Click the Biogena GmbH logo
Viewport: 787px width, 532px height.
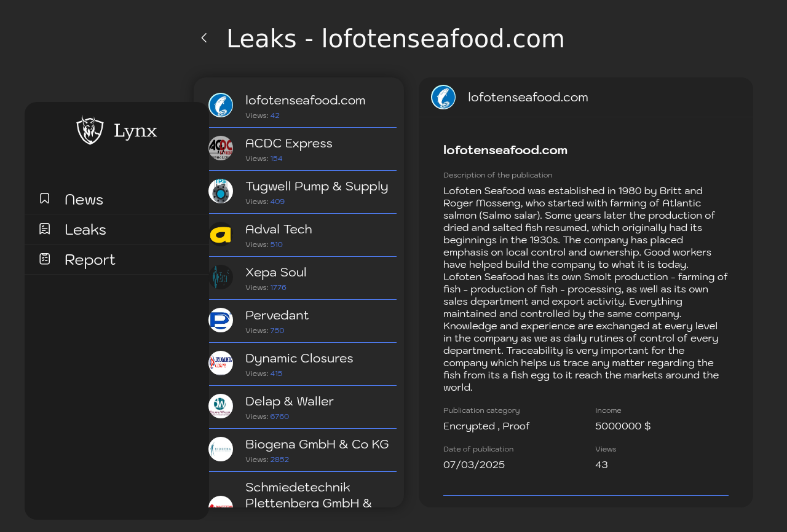(x=221, y=449)
